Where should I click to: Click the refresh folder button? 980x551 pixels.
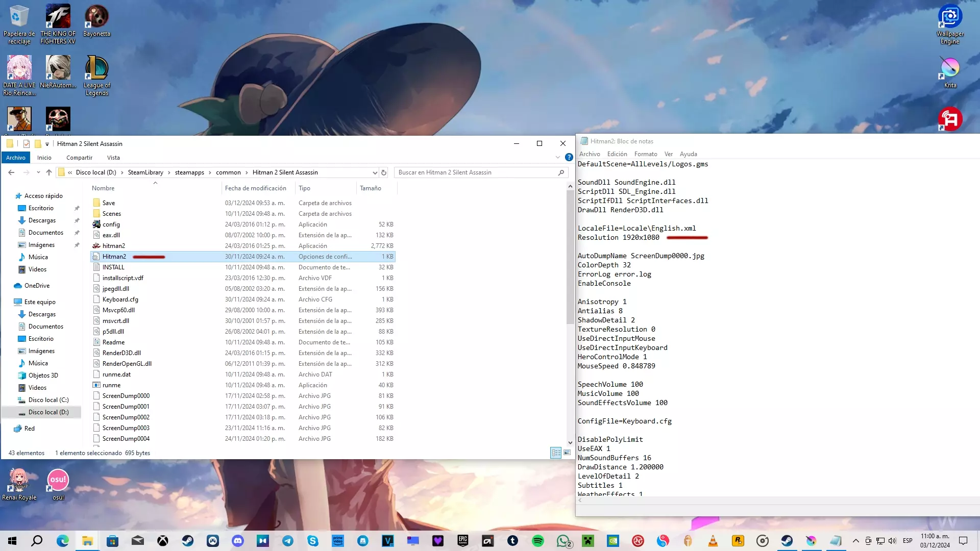coord(384,172)
